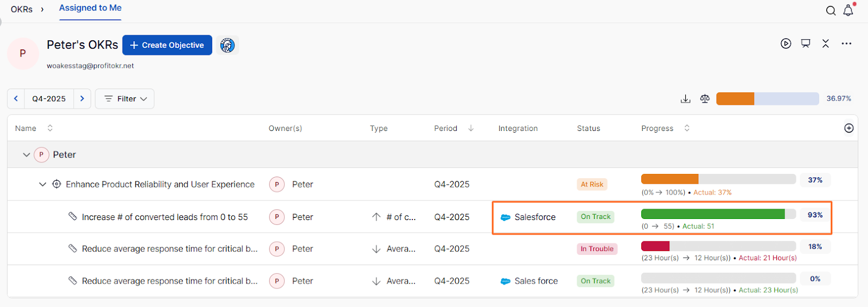Click the 0% empty progress bar

point(718,278)
